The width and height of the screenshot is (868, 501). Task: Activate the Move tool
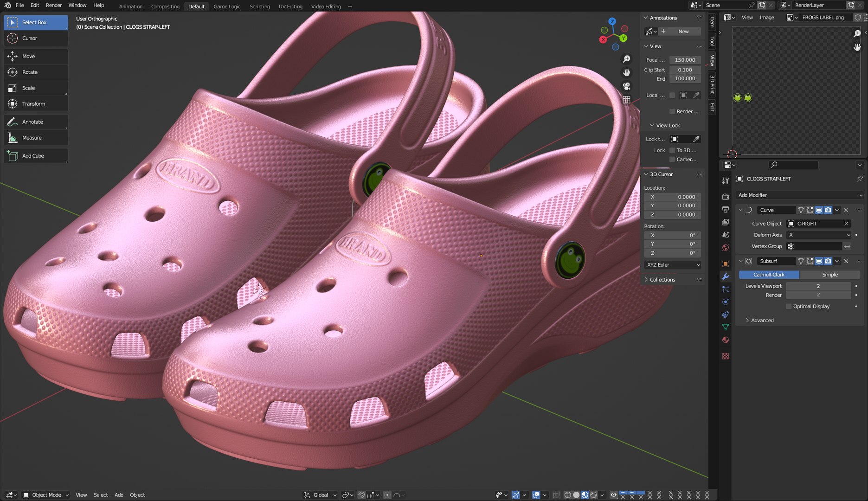(36, 56)
